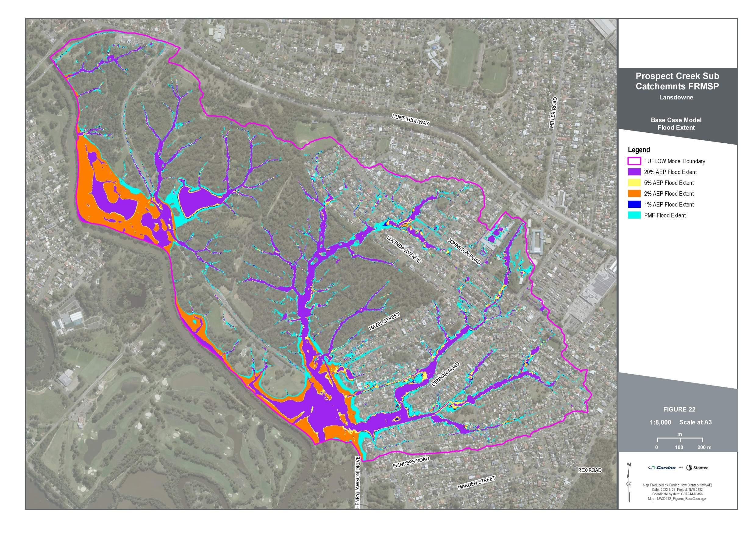Click the 2% AEP orange legend swatch
The height and width of the screenshot is (535, 756).
pyautogui.click(x=634, y=194)
